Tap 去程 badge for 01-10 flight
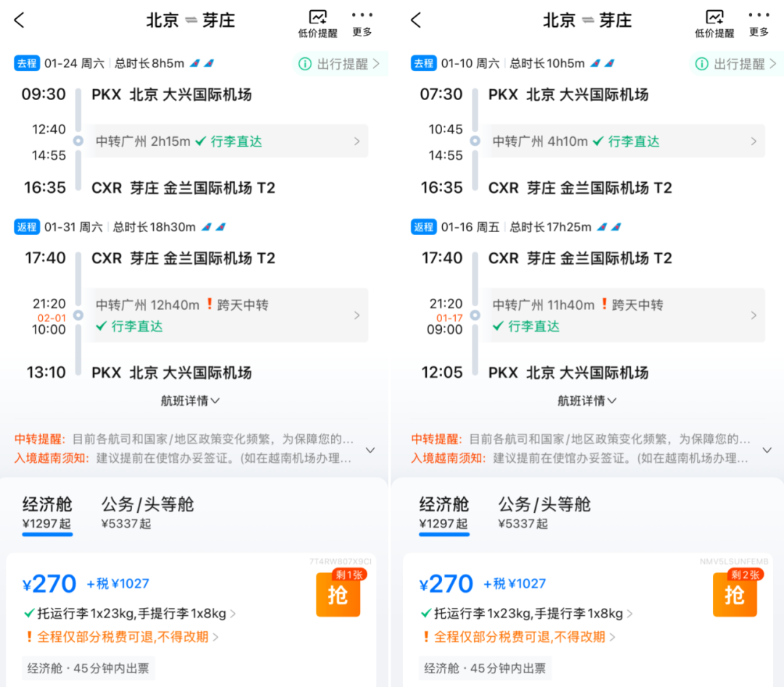Viewport: 784px width, 687px height. tap(424, 63)
